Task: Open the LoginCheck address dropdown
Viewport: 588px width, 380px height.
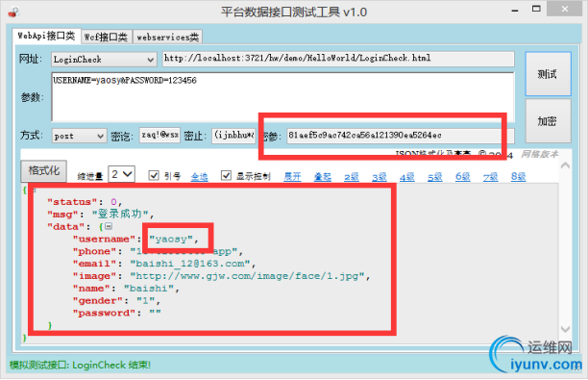Action: pos(104,60)
